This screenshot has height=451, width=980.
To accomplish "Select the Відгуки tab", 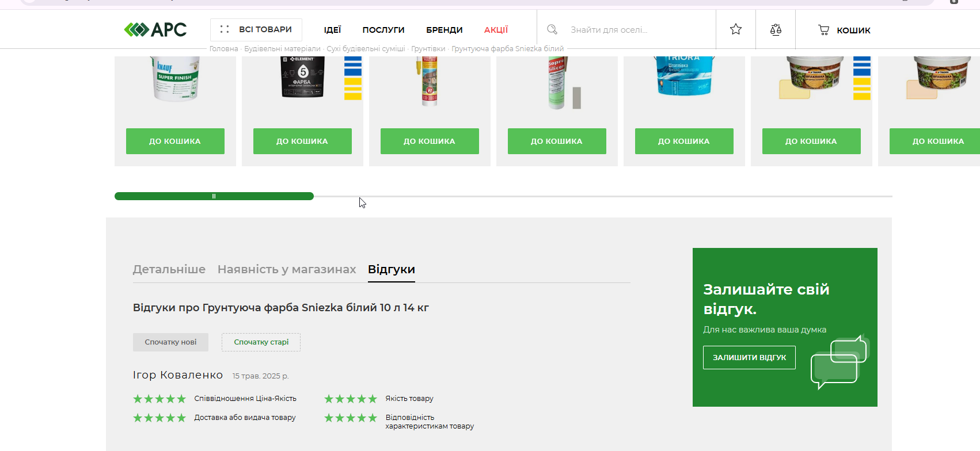I will (392, 269).
